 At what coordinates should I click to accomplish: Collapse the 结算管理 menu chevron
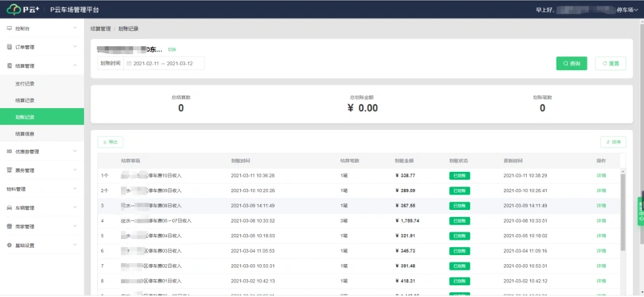75,65
